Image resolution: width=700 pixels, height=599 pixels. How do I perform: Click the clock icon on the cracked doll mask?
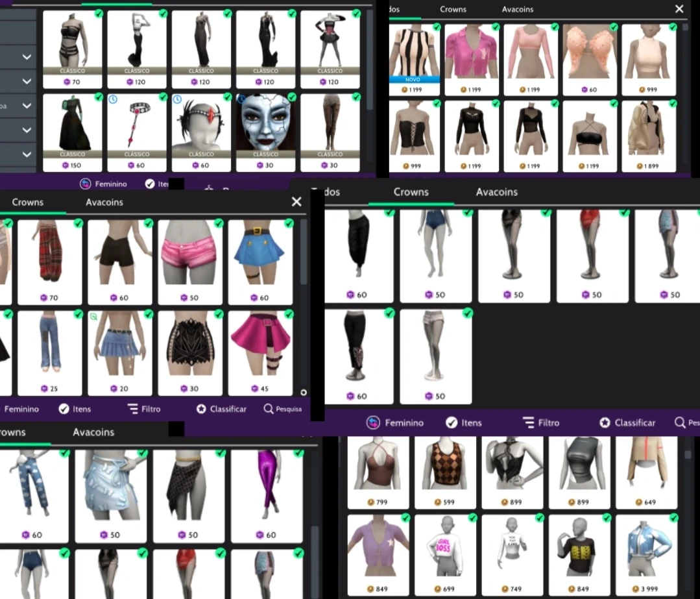[x=241, y=99]
